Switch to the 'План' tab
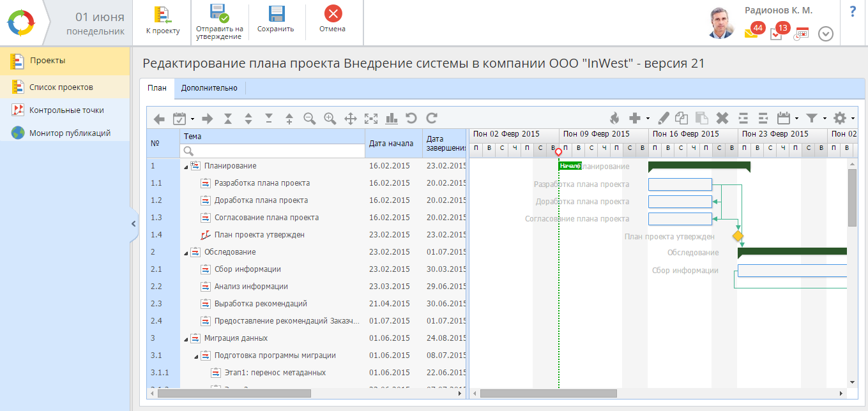 pyautogui.click(x=156, y=88)
